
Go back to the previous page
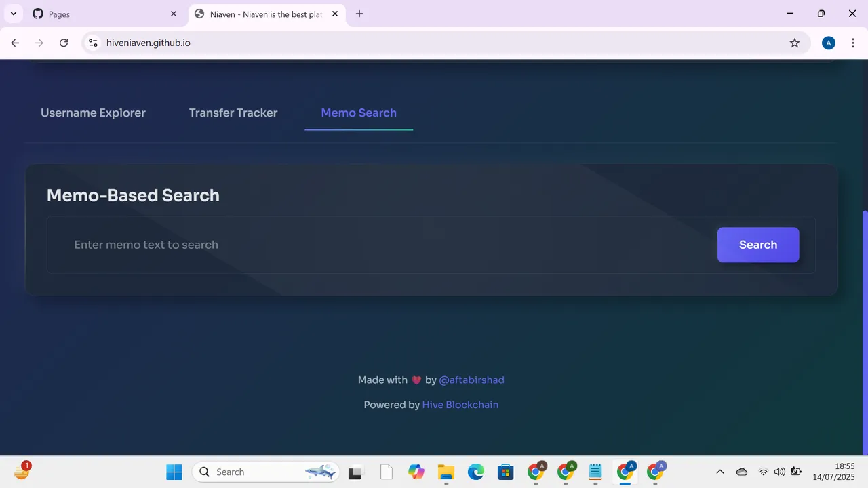[x=15, y=43]
